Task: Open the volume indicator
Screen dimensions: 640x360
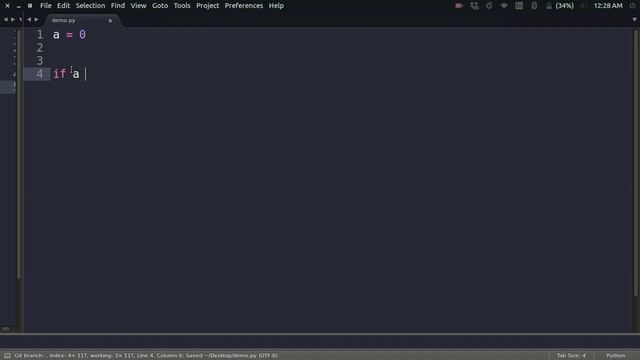Action: tap(584, 6)
